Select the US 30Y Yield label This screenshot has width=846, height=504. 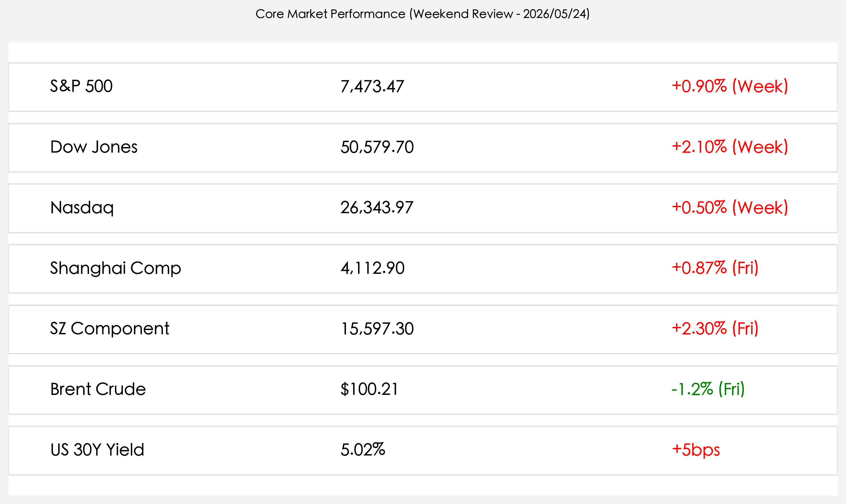[97, 450]
